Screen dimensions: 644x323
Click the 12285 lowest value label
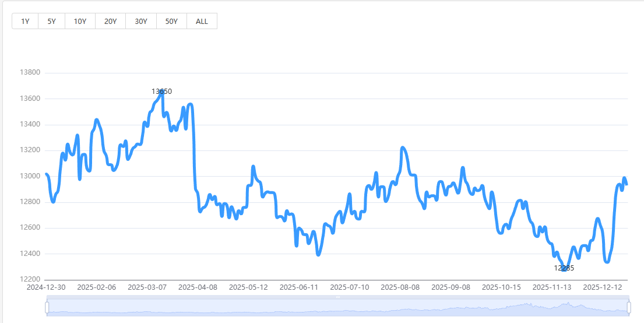[x=564, y=268]
